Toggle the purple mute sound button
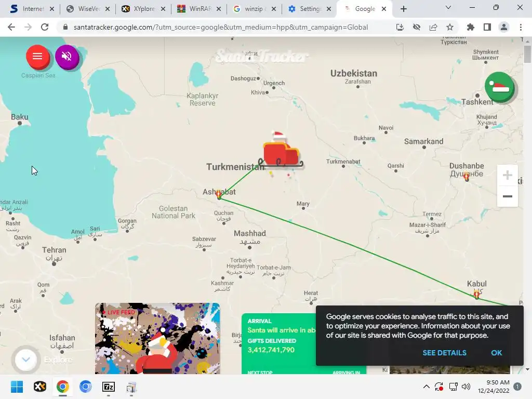The width and height of the screenshot is (532, 399). (x=67, y=56)
